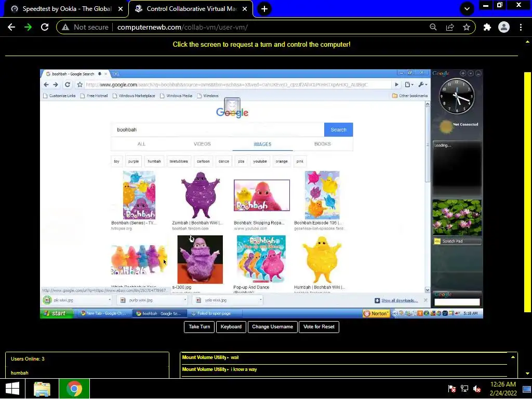Open the Extensions puzzle icon
Screen dimensions: 532x399
coord(487,27)
